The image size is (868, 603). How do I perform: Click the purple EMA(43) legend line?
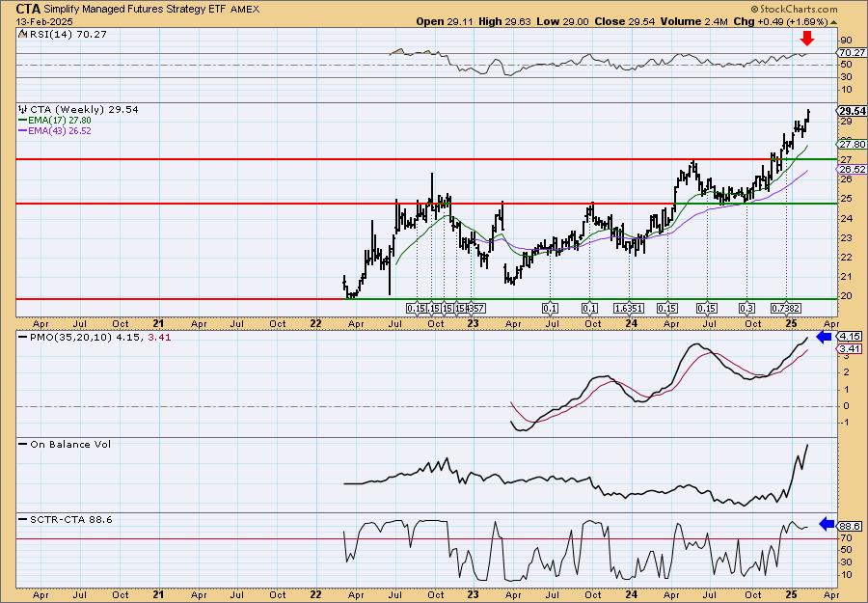pos(22,131)
